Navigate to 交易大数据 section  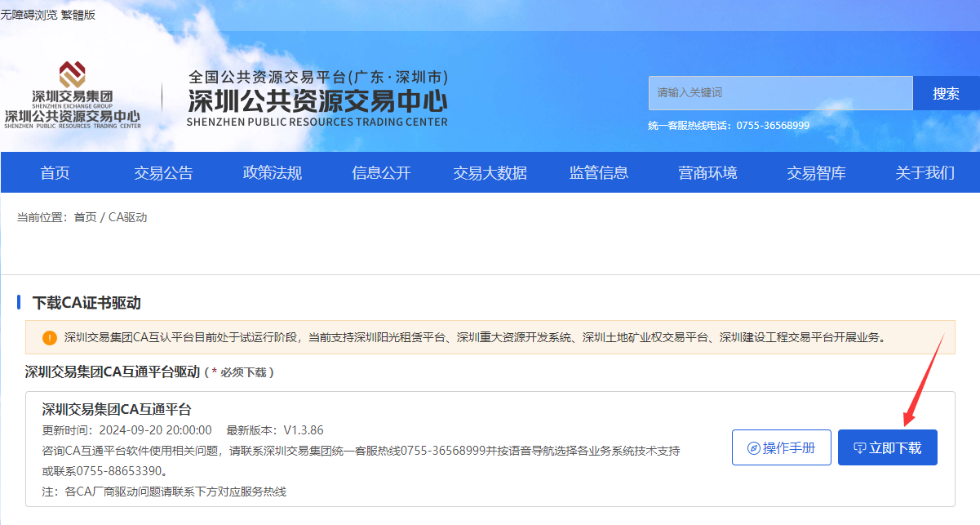tap(490, 172)
